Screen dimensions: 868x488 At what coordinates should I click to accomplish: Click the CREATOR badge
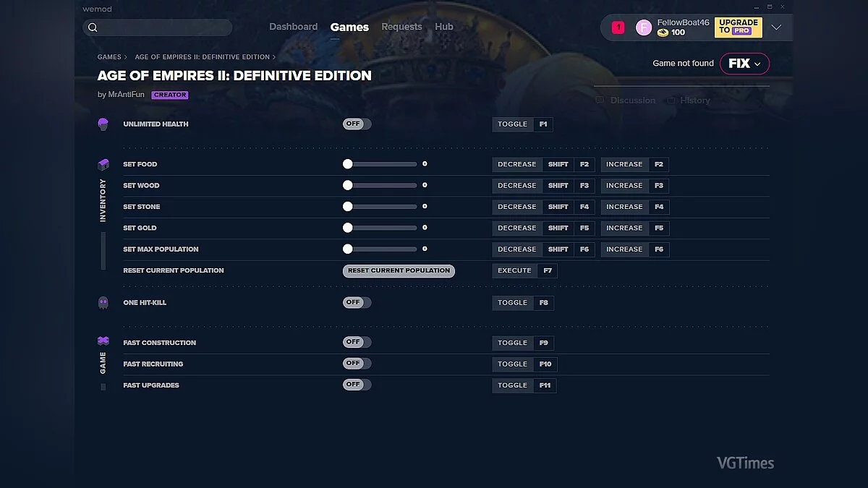click(x=170, y=95)
